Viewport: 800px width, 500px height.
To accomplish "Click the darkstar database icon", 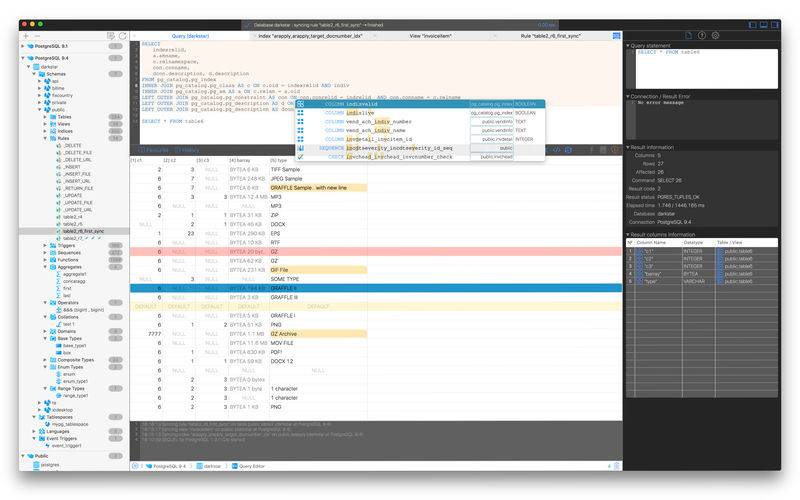I will 36,67.
